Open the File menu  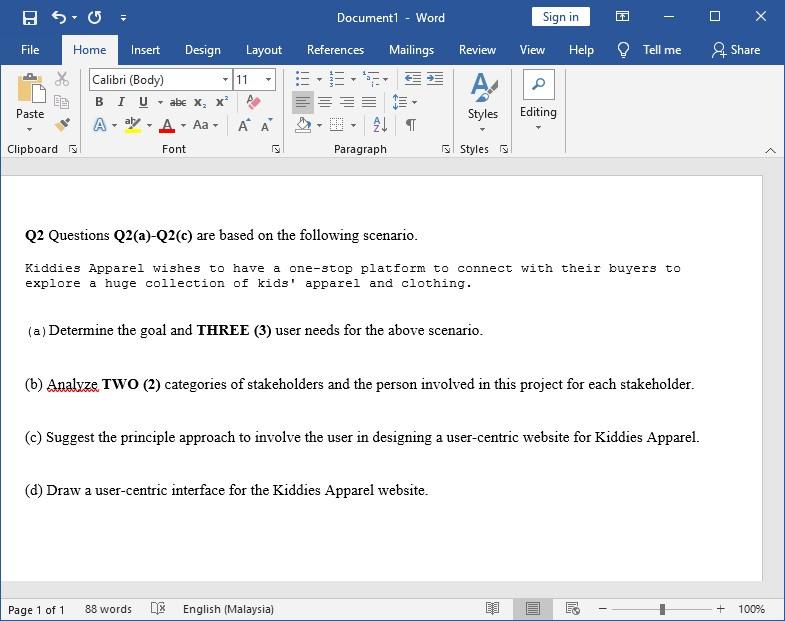(x=30, y=50)
